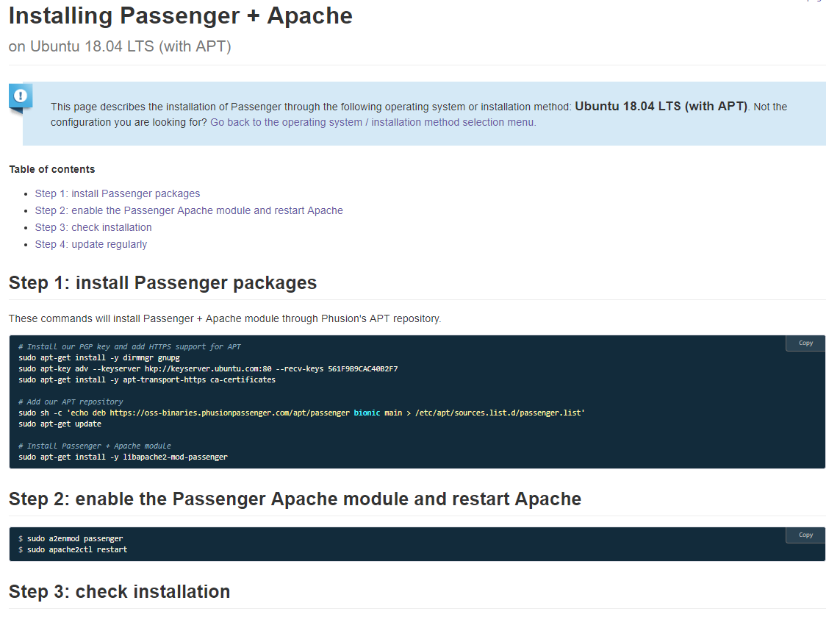The image size is (840, 617).
Task: Click the 'Step 3: check installation' heading
Action: 120,592
